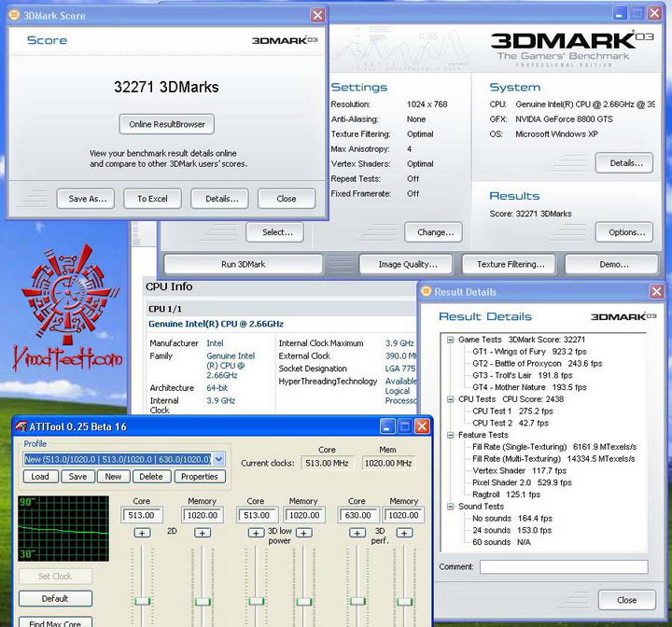Viewport: 672px width, 627px height.
Task: Collapse Sound Tests tree node
Action: (451, 507)
